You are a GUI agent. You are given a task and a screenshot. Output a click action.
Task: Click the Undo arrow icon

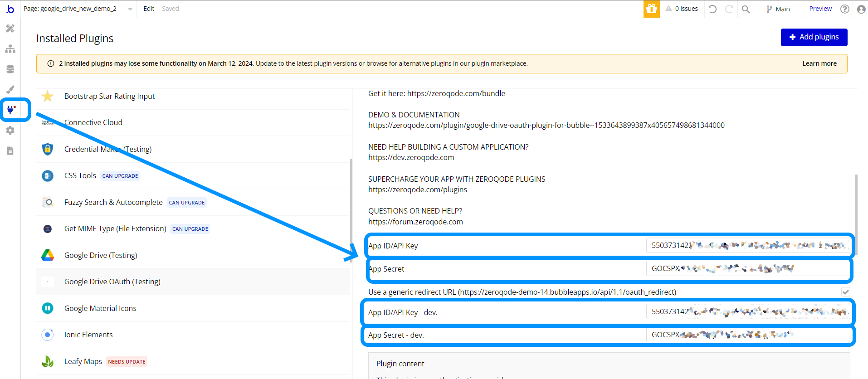pos(712,9)
